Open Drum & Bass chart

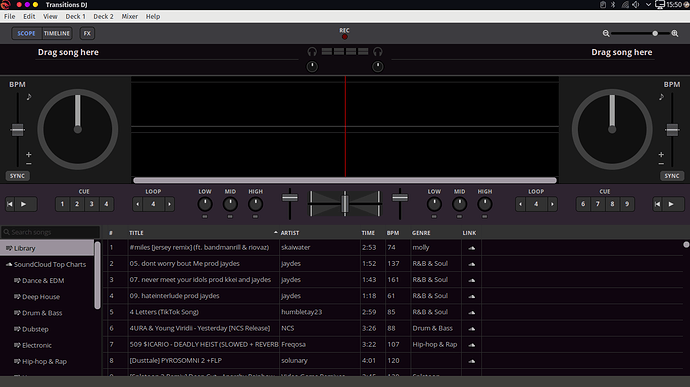[42, 313]
